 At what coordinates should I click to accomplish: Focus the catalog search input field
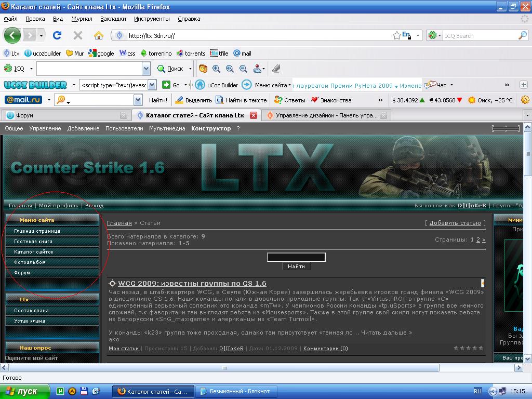pyautogui.click(x=296, y=257)
